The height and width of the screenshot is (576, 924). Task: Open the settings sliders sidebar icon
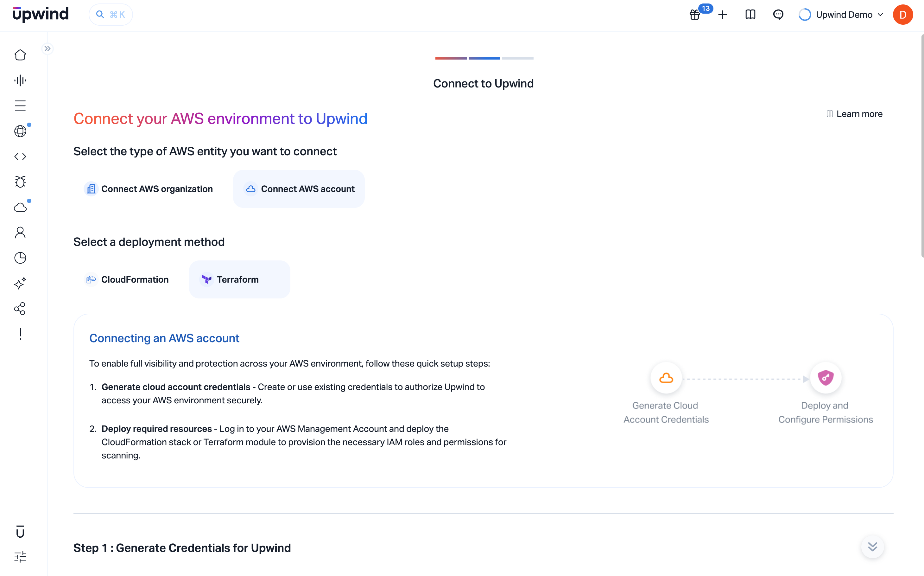tap(20, 557)
